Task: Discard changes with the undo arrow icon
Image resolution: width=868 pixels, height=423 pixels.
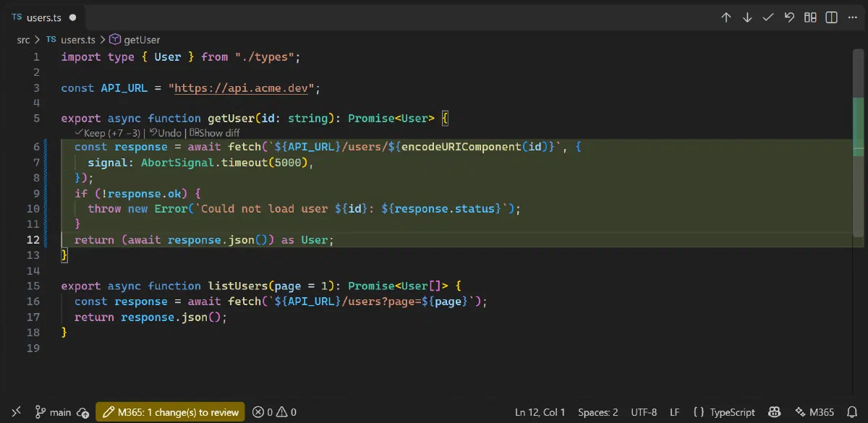Action: click(789, 17)
